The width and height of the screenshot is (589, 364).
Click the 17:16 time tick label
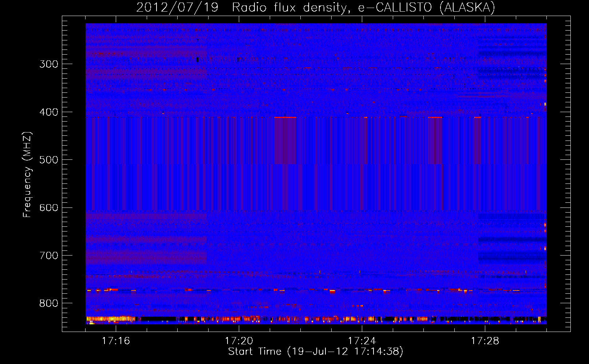(x=116, y=341)
